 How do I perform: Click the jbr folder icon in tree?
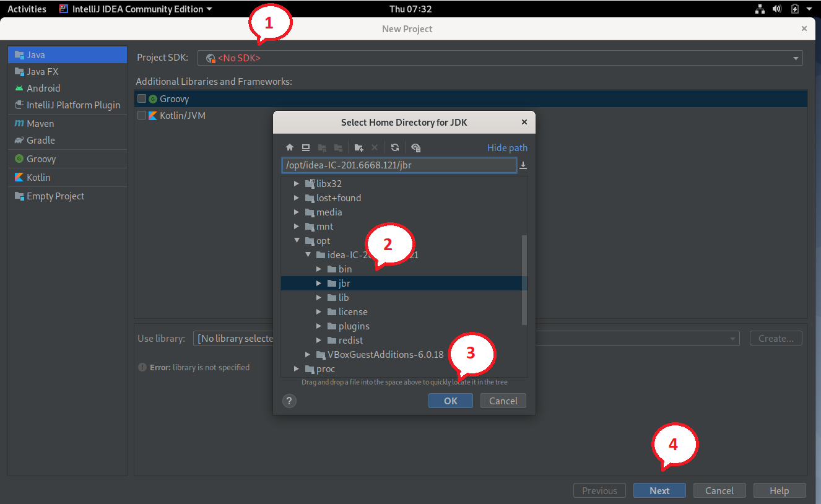tap(332, 283)
